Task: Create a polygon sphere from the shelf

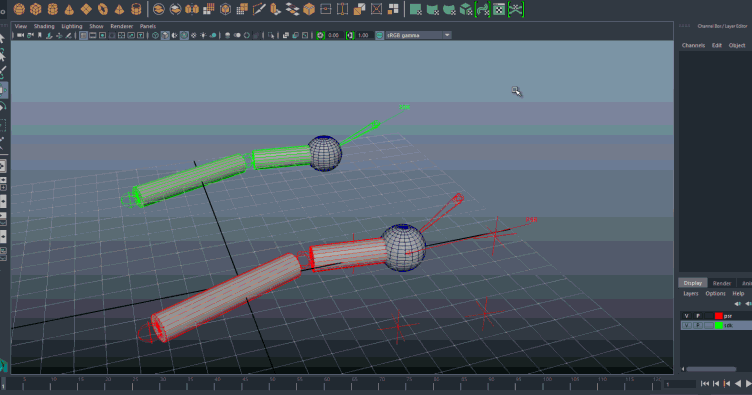Action: coord(19,9)
